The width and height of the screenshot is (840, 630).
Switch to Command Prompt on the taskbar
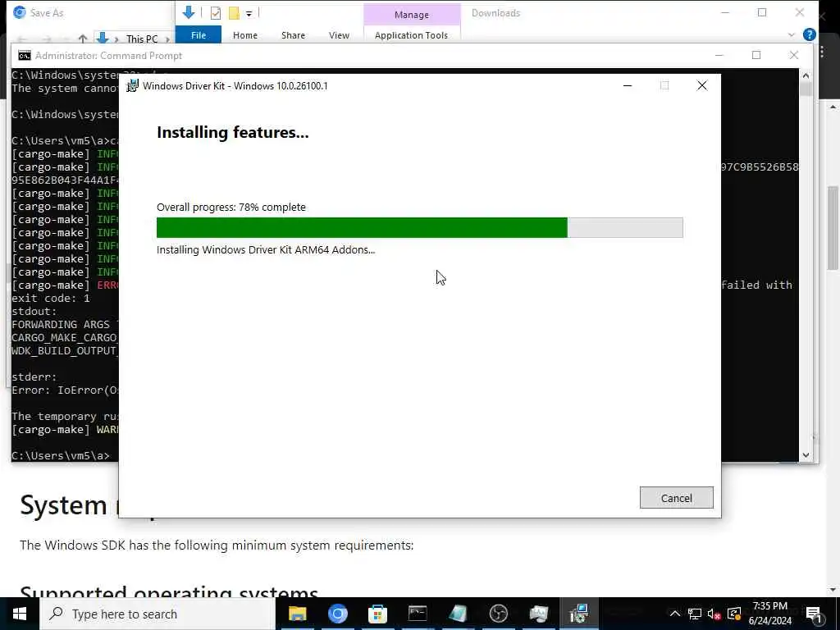click(x=418, y=614)
